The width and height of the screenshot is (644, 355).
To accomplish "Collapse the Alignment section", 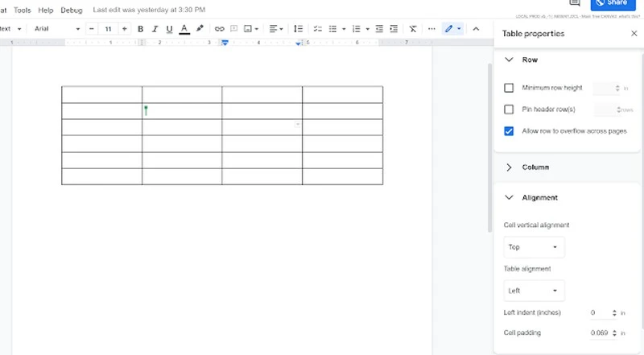I will [509, 198].
